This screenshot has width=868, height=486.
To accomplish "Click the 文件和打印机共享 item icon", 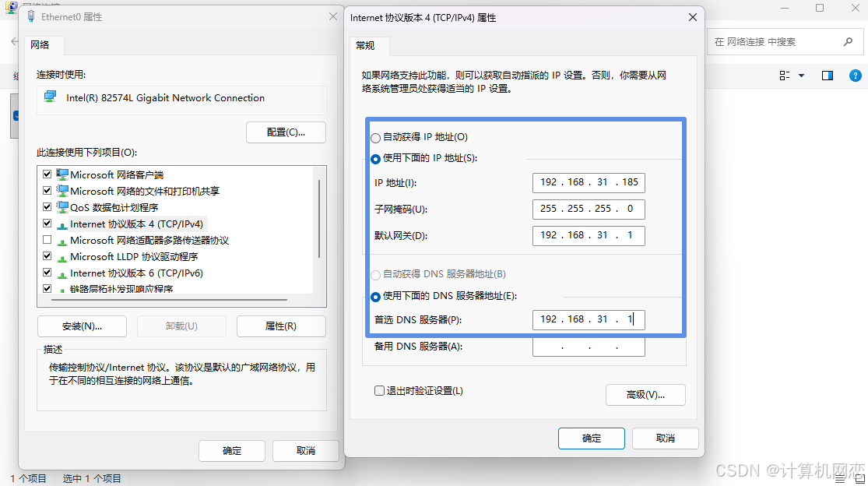I will (x=62, y=191).
